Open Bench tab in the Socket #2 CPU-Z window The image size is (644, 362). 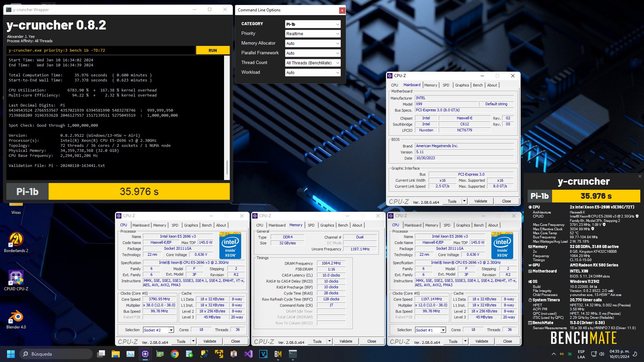point(207,225)
